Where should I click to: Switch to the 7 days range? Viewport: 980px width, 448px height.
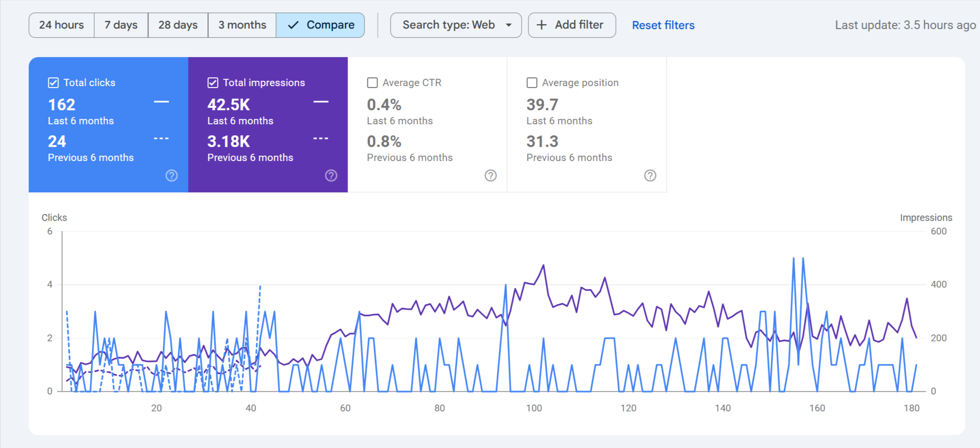(121, 25)
